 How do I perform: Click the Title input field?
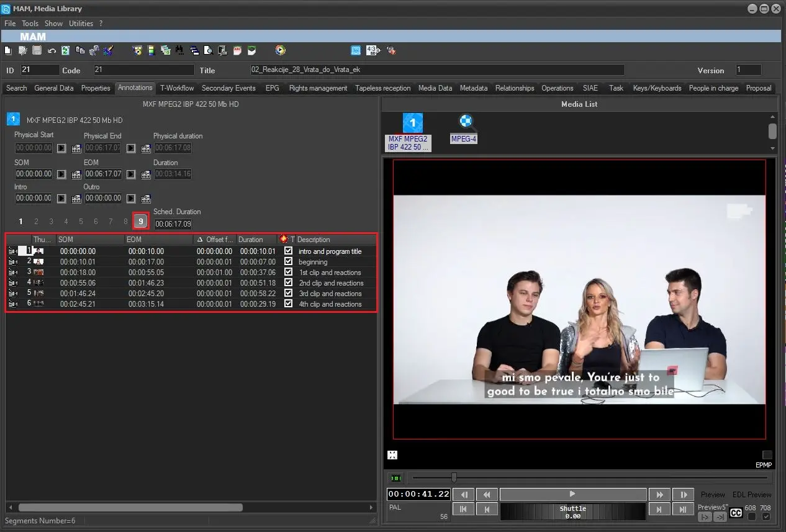pos(436,70)
